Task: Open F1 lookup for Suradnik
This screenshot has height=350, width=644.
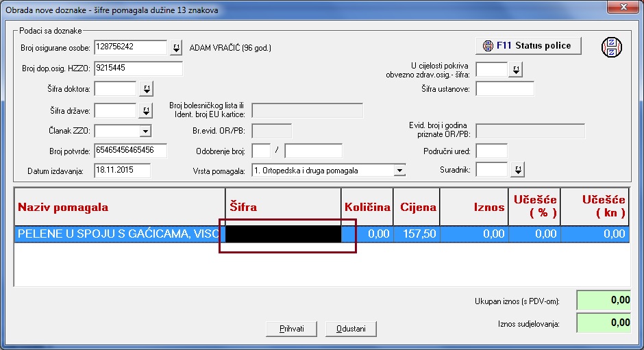Action: [x=518, y=170]
